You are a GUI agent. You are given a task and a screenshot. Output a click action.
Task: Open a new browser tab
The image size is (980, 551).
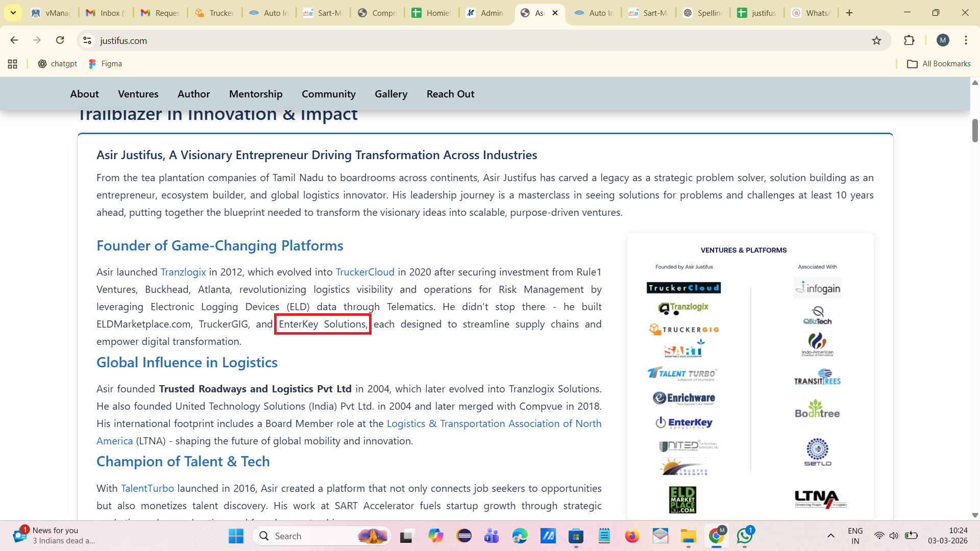pyautogui.click(x=849, y=13)
